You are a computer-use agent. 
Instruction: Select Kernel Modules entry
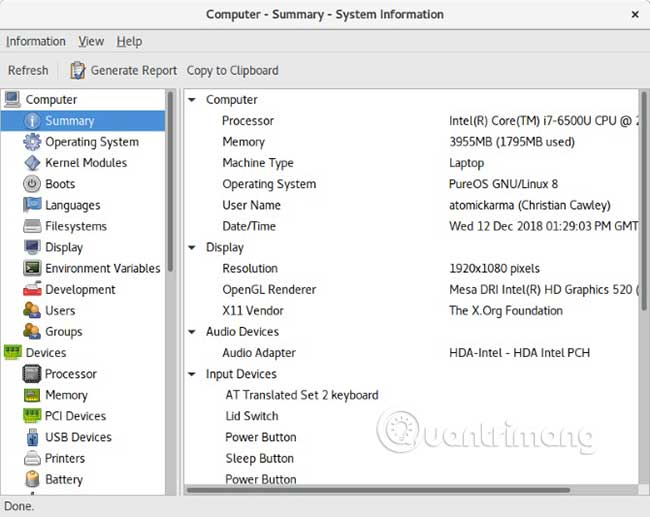(86, 163)
